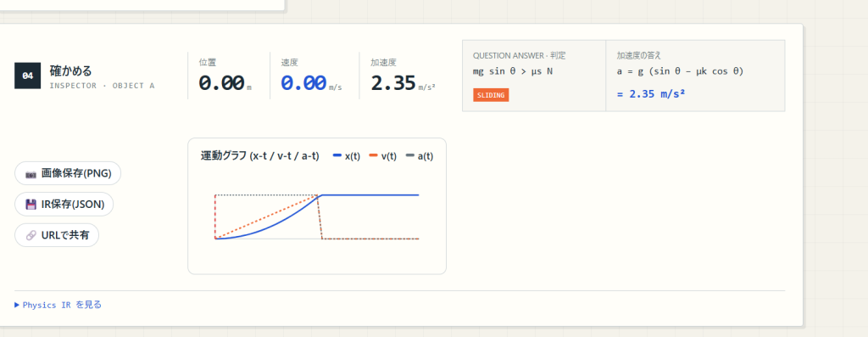868x337 pixels.
Task: Save IR via IR保存(JSON) button
Action: (64, 205)
